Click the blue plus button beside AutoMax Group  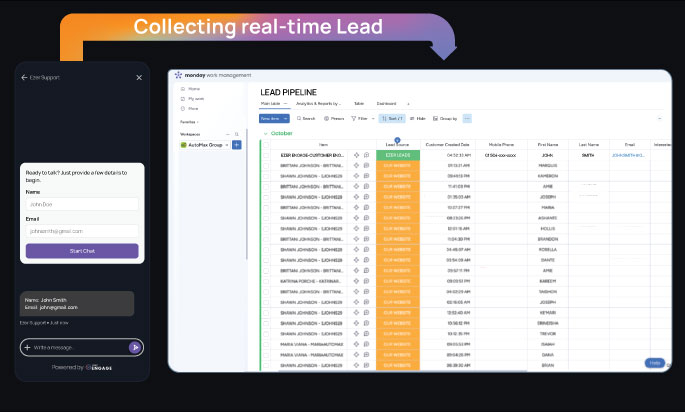[x=237, y=145]
